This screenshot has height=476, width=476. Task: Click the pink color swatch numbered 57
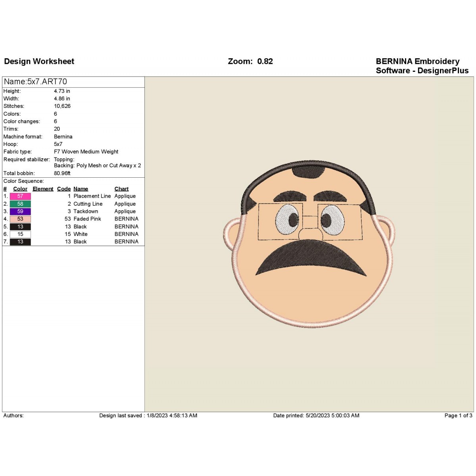tap(20, 196)
